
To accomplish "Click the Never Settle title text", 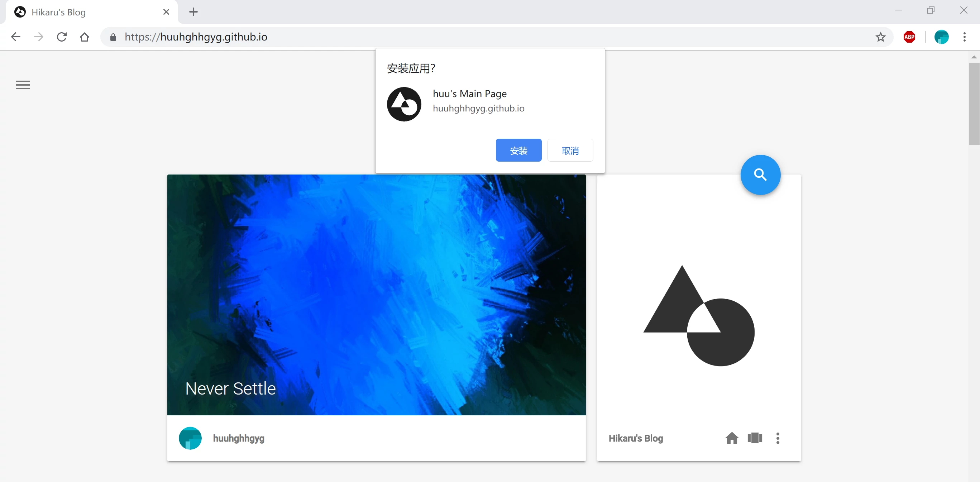I will 230,388.
